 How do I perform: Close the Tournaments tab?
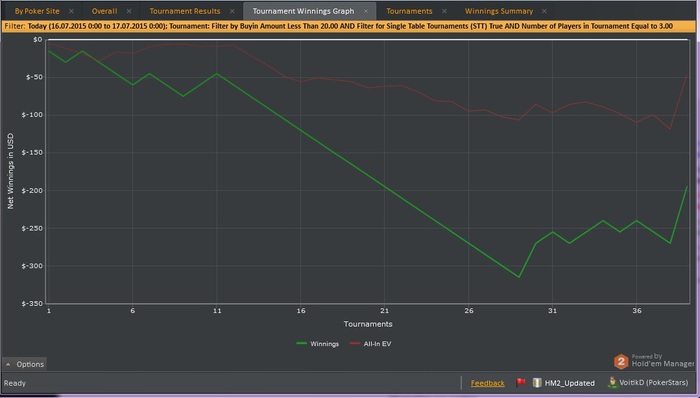(x=444, y=11)
